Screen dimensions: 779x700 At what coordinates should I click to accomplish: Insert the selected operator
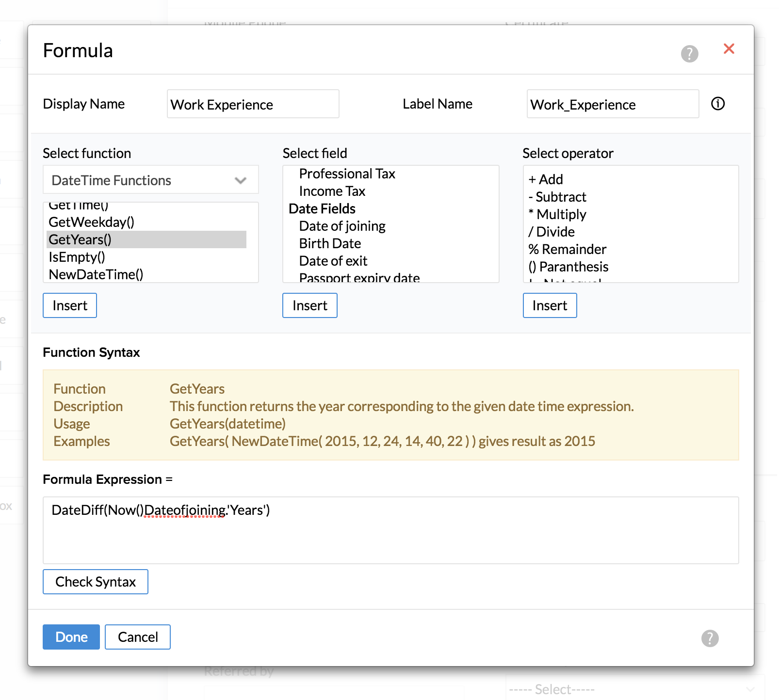pyautogui.click(x=550, y=305)
